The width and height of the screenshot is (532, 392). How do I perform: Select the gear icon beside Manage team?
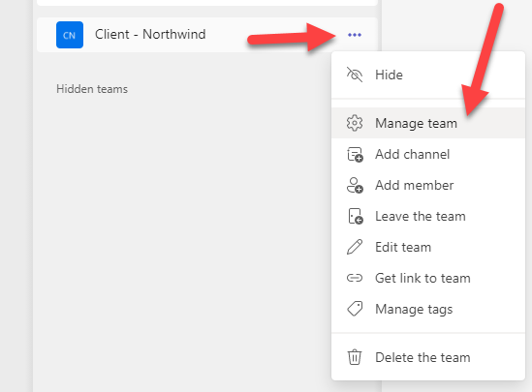tap(355, 123)
